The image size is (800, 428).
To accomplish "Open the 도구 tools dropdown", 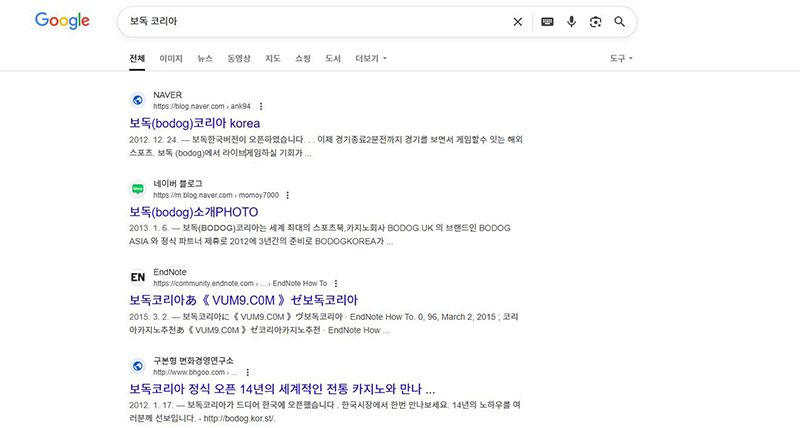I will [621, 58].
